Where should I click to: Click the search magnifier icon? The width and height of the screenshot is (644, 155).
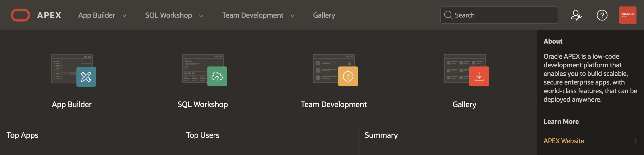tap(448, 15)
